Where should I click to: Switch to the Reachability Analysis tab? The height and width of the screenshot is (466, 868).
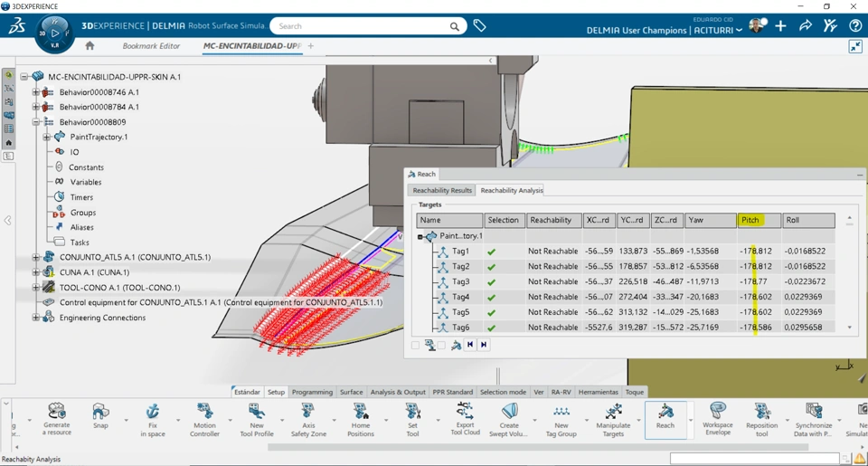(512, 190)
